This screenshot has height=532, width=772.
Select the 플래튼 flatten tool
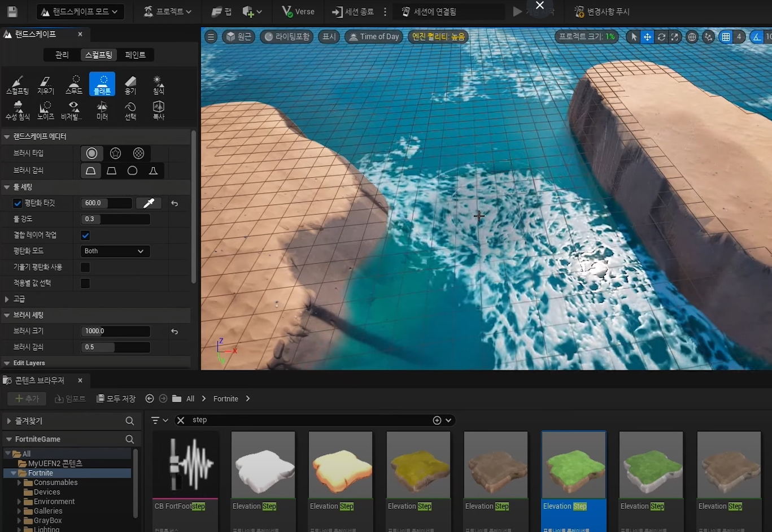click(102, 85)
